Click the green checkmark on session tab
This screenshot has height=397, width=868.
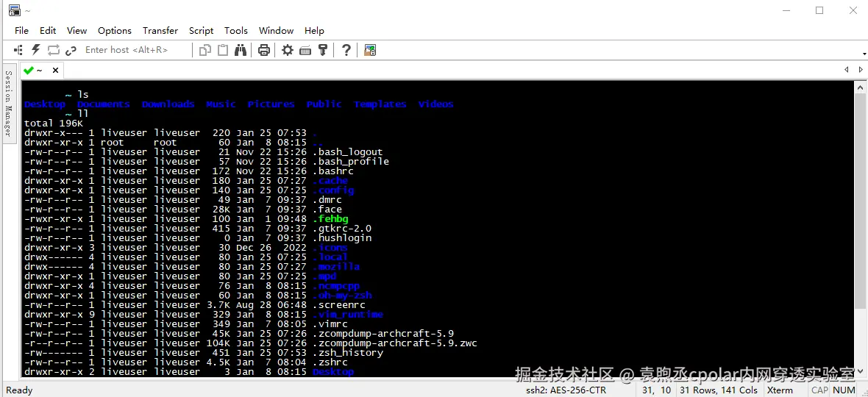coord(28,71)
